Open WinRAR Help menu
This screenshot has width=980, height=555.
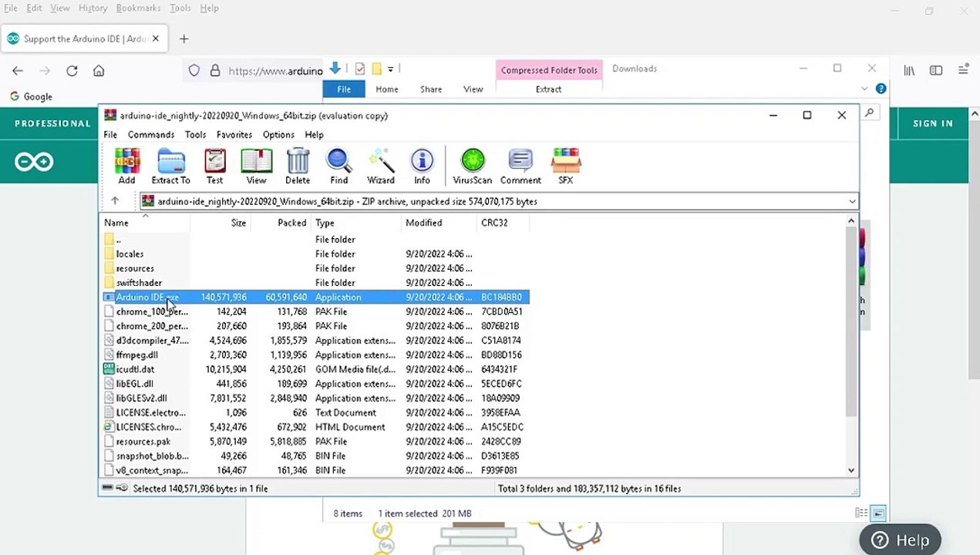[x=314, y=135]
